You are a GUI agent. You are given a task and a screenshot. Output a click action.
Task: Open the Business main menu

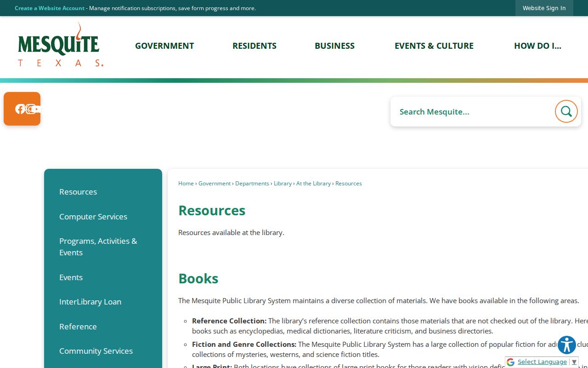pyautogui.click(x=334, y=46)
